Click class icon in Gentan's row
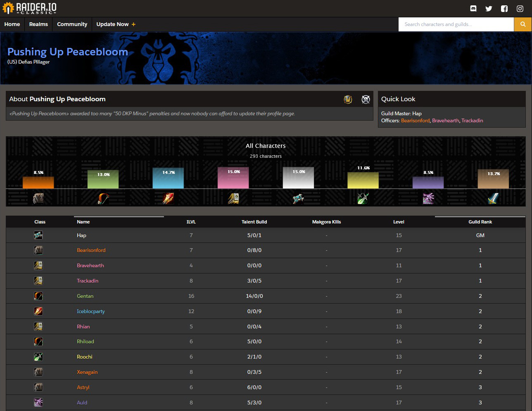The width and height of the screenshot is (532, 411). pos(38,296)
